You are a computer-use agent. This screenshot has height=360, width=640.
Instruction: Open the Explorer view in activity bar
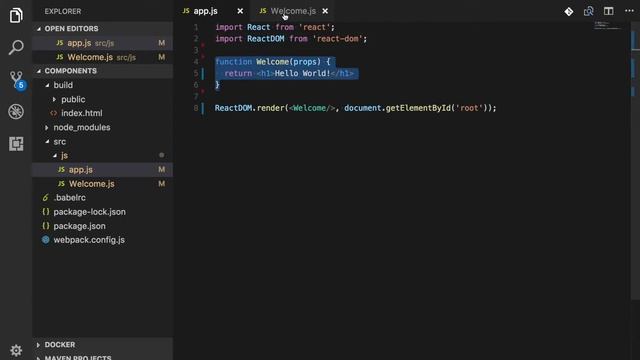pos(16,16)
